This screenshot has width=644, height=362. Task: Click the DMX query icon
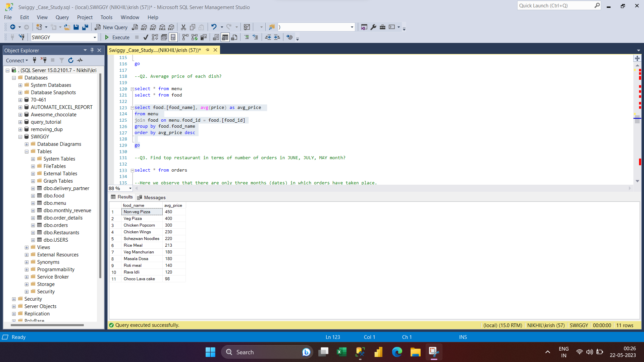coord(153,27)
